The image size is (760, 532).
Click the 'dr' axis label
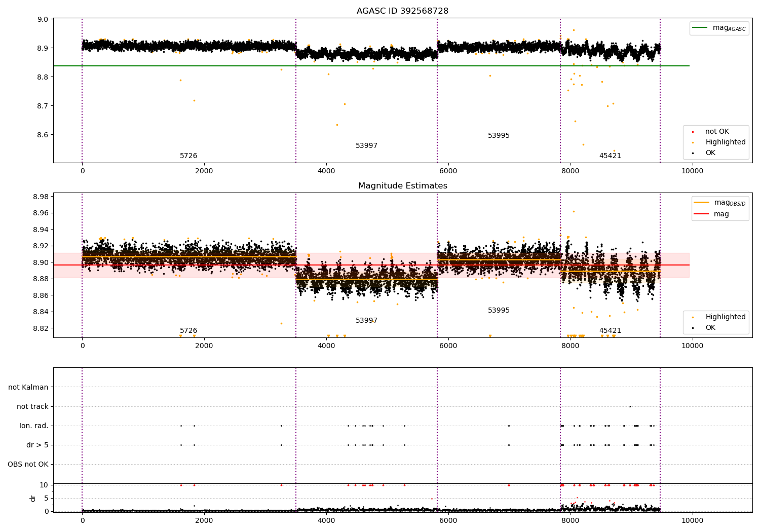33,499
